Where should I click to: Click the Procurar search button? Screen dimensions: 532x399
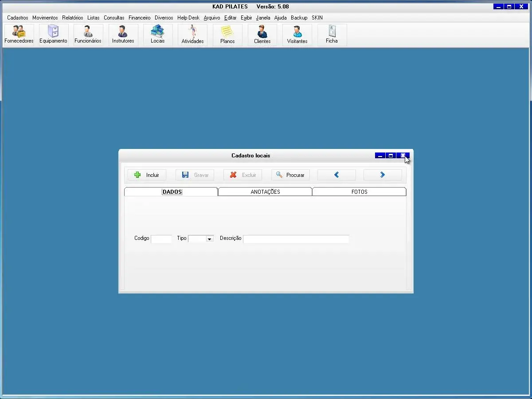[290, 175]
